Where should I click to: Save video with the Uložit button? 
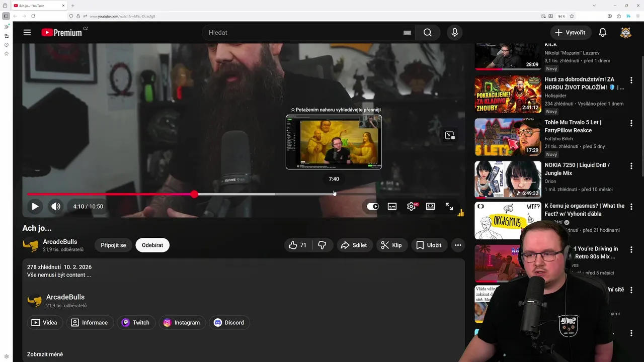coord(429,245)
